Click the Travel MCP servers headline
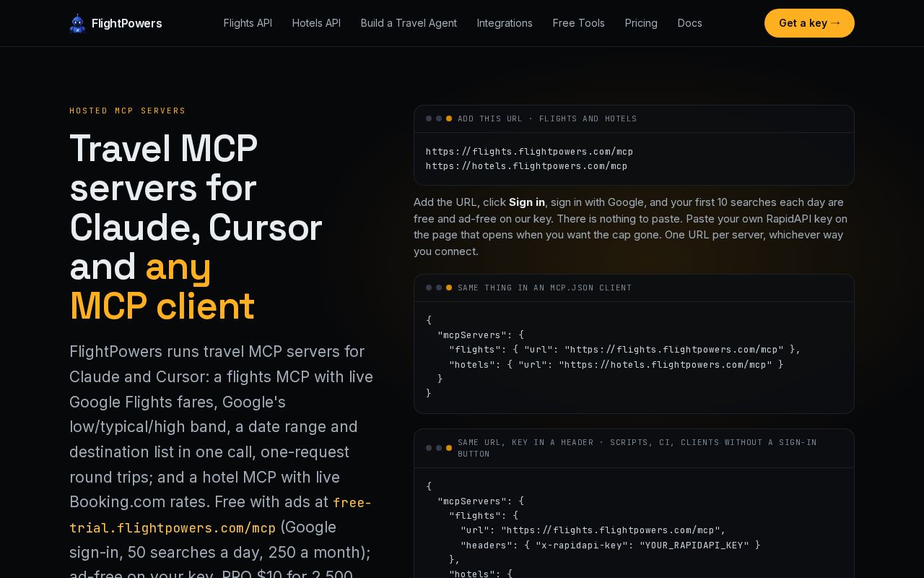The image size is (924, 578). tap(196, 226)
